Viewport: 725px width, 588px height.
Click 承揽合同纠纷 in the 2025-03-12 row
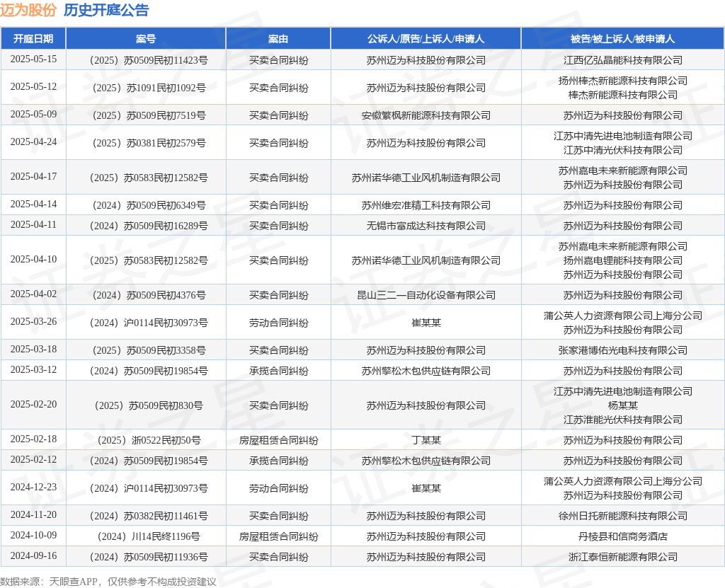click(278, 371)
